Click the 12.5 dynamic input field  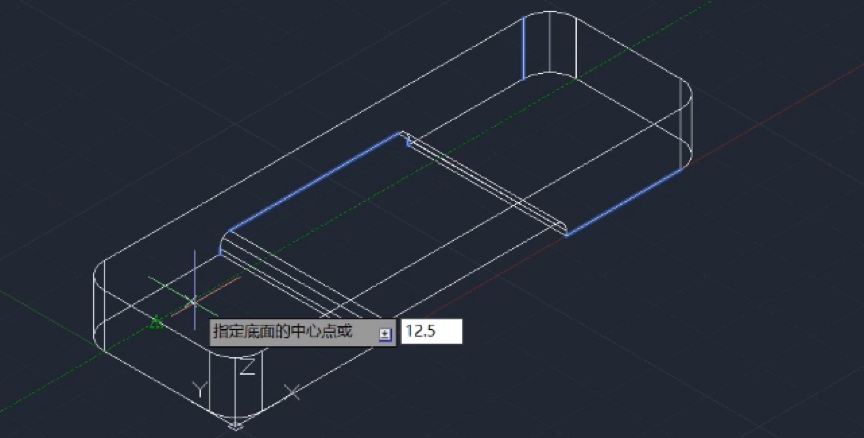click(431, 332)
